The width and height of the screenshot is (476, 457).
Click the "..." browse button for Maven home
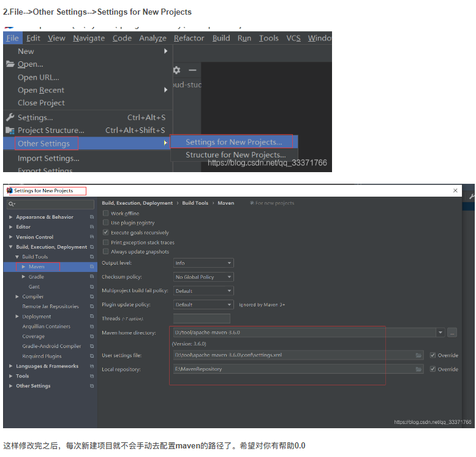(452, 333)
